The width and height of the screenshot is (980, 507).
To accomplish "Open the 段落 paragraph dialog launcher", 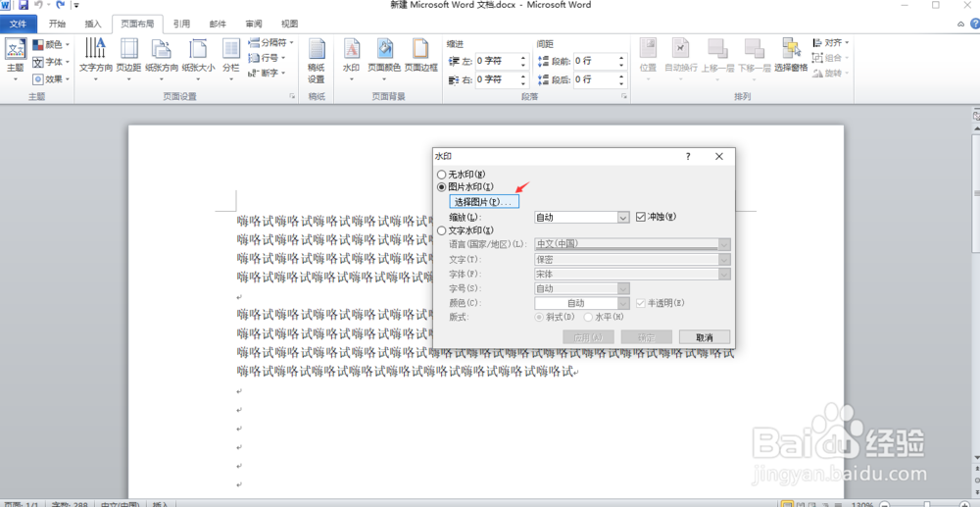I will [623, 97].
